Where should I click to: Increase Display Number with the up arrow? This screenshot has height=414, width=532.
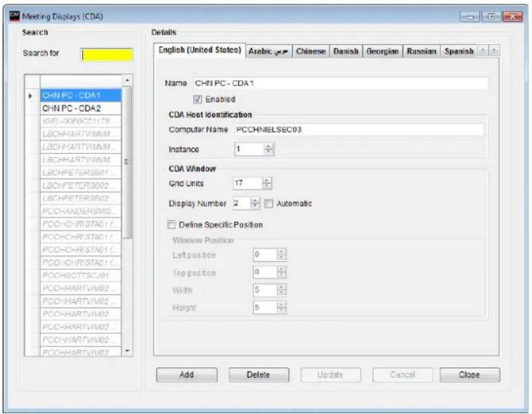[x=255, y=201]
